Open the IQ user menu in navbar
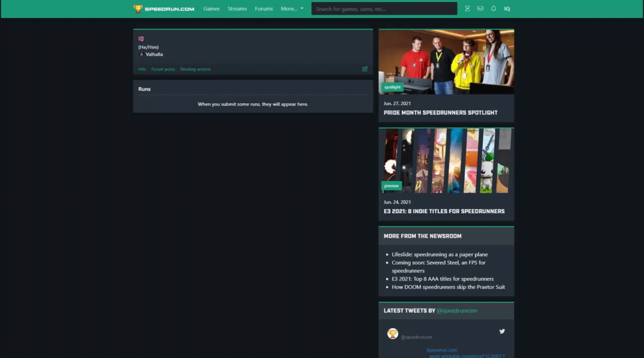The height and width of the screenshot is (358, 644). pos(507,8)
